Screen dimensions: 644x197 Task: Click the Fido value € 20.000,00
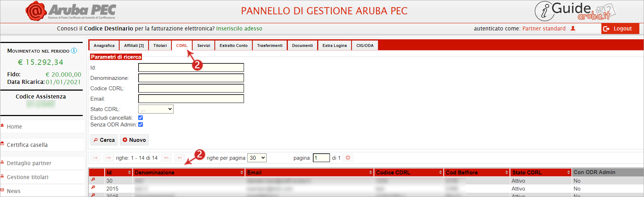(x=63, y=75)
